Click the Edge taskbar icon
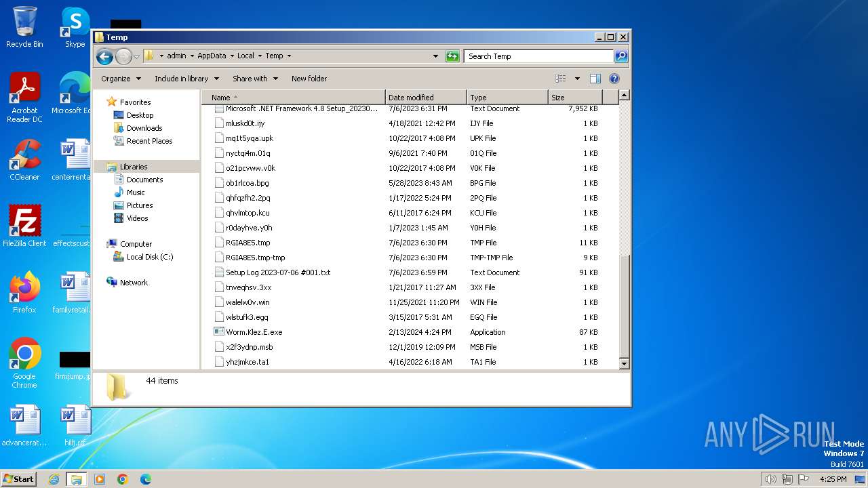The width and height of the screenshot is (868, 488). click(x=145, y=479)
